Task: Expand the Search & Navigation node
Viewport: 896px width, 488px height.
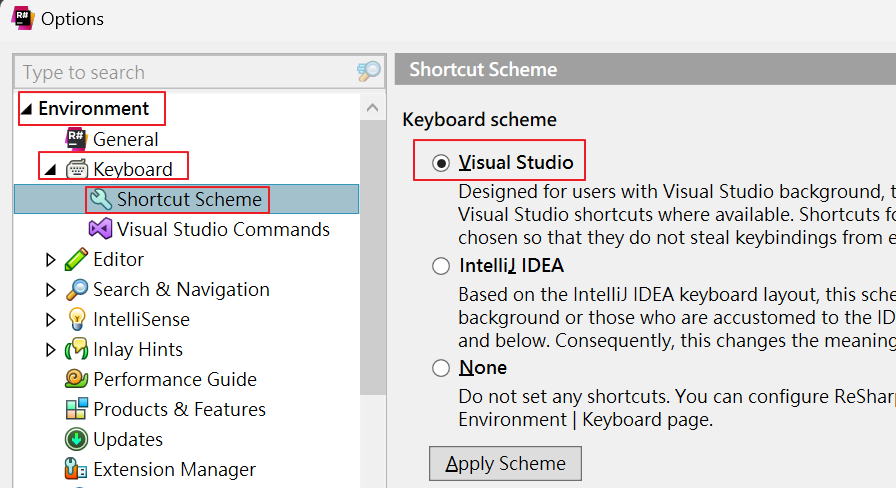Action: click(x=50, y=289)
